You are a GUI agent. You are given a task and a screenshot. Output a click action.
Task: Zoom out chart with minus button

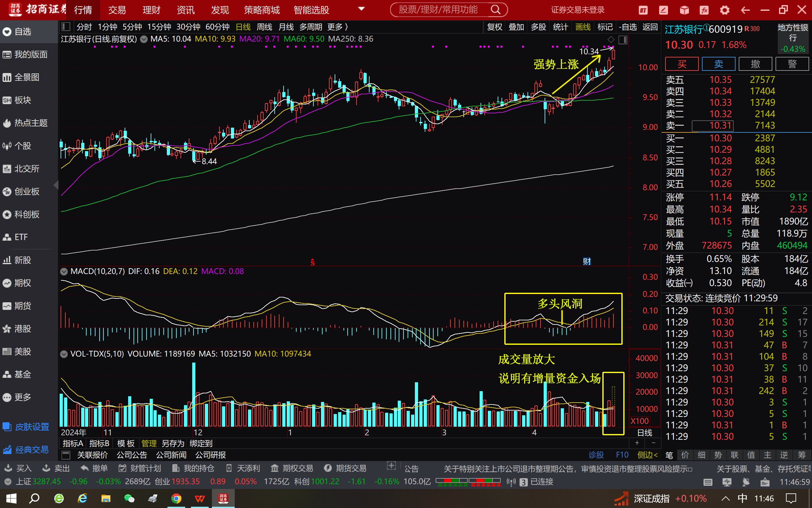(x=653, y=443)
